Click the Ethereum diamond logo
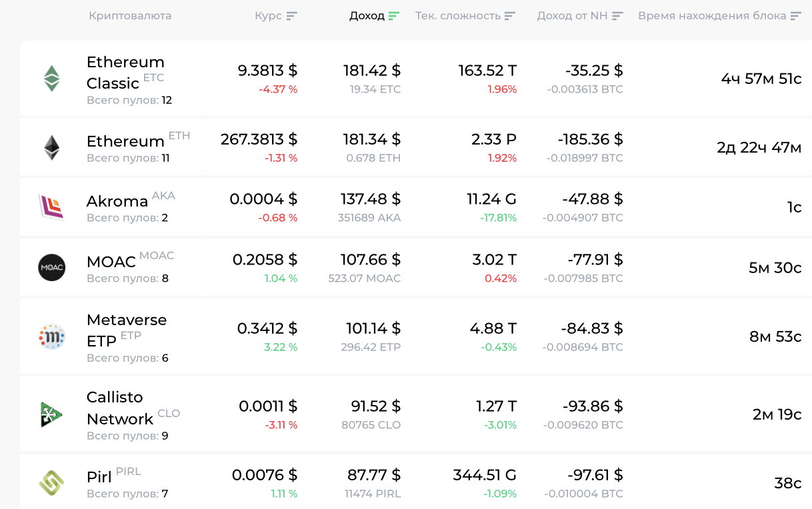Screen dimensions: 812x509 pos(51,148)
